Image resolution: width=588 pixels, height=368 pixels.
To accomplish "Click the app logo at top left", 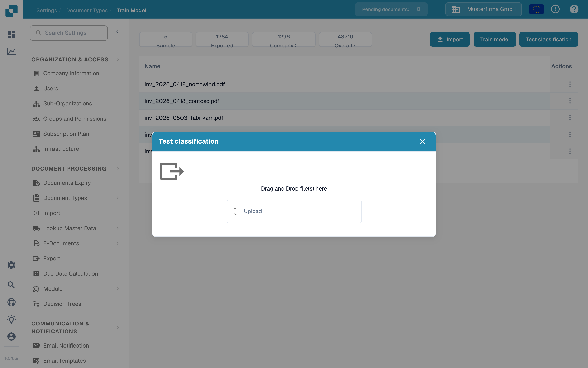I will pyautogui.click(x=11, y=11).
